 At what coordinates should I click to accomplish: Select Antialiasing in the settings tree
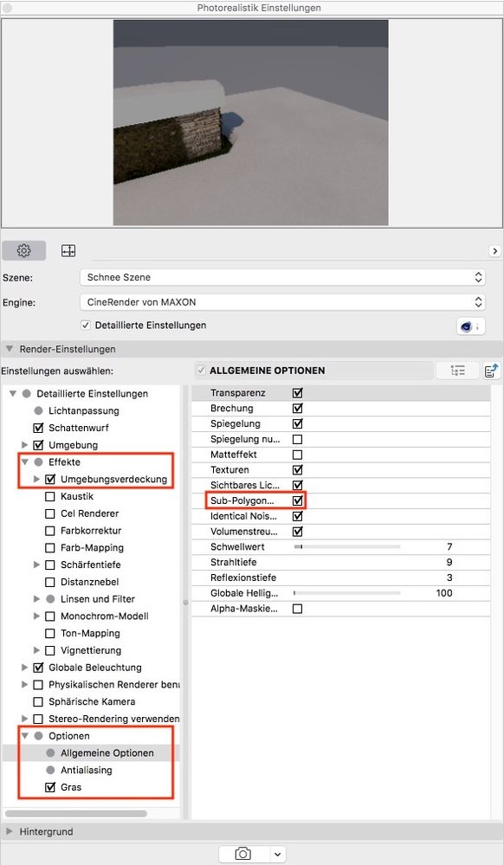pyautogui.click(x=86, y=770)
